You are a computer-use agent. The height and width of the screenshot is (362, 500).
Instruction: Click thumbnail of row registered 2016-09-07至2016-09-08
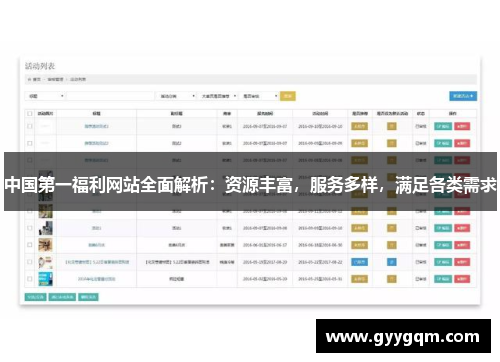coord(45,228)
